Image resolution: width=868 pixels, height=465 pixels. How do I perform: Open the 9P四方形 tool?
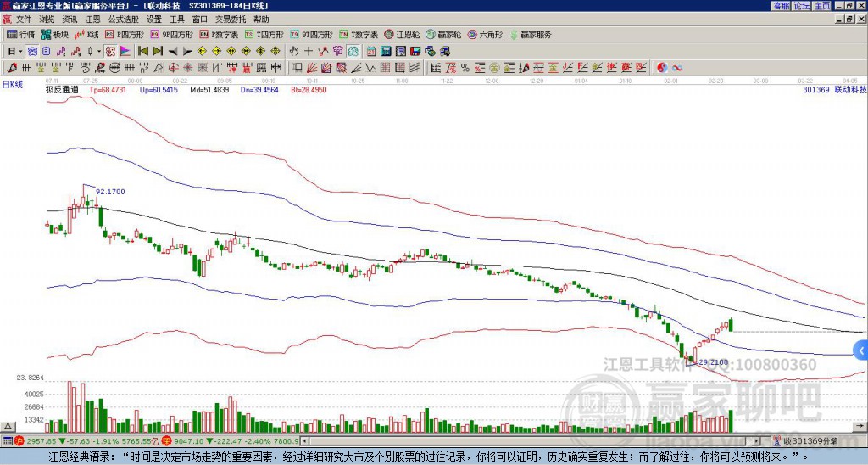point(171,34)
